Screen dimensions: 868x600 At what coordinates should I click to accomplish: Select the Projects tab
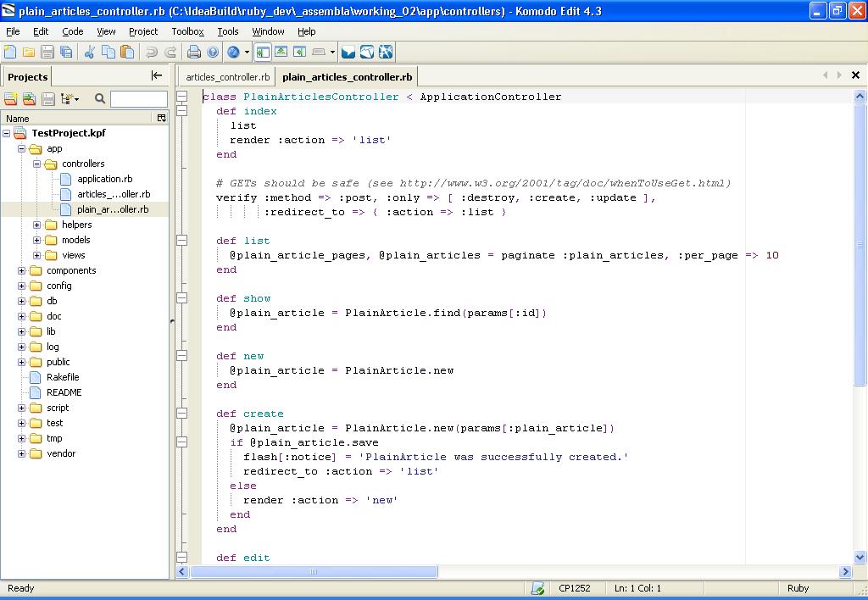[x=27, y=77]
